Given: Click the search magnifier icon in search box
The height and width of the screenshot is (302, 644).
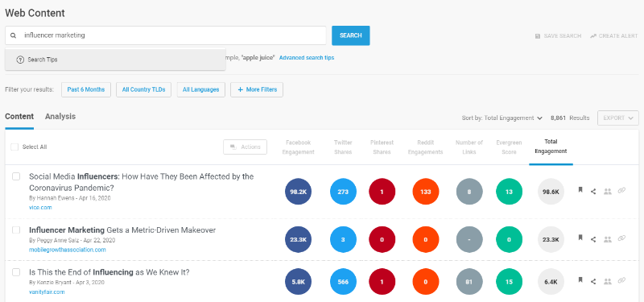Looking at the screenshot, I should 13,35.
